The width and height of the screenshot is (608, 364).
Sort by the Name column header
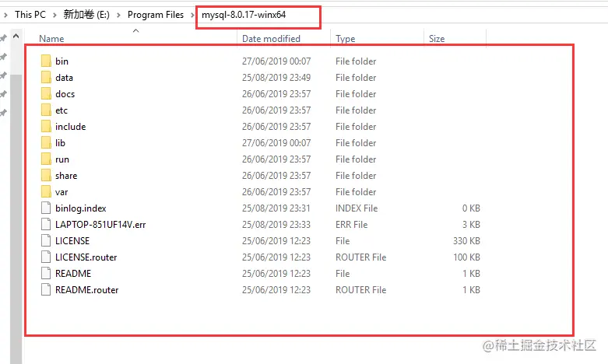coord(51,39)
